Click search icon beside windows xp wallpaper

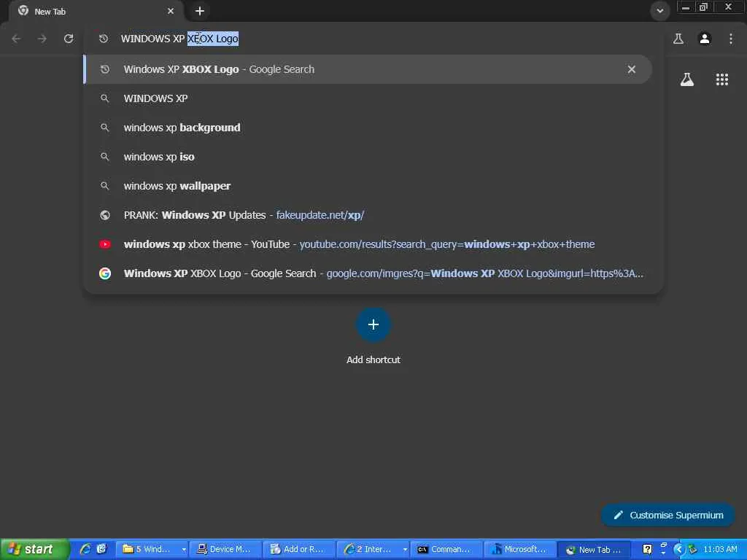point(105,186)
